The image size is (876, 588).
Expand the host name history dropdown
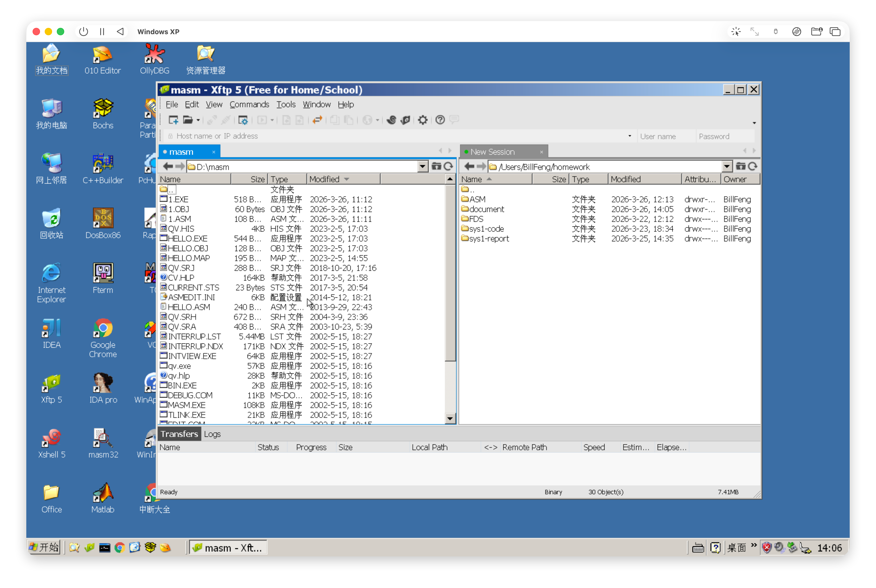[x=630, y=136]
